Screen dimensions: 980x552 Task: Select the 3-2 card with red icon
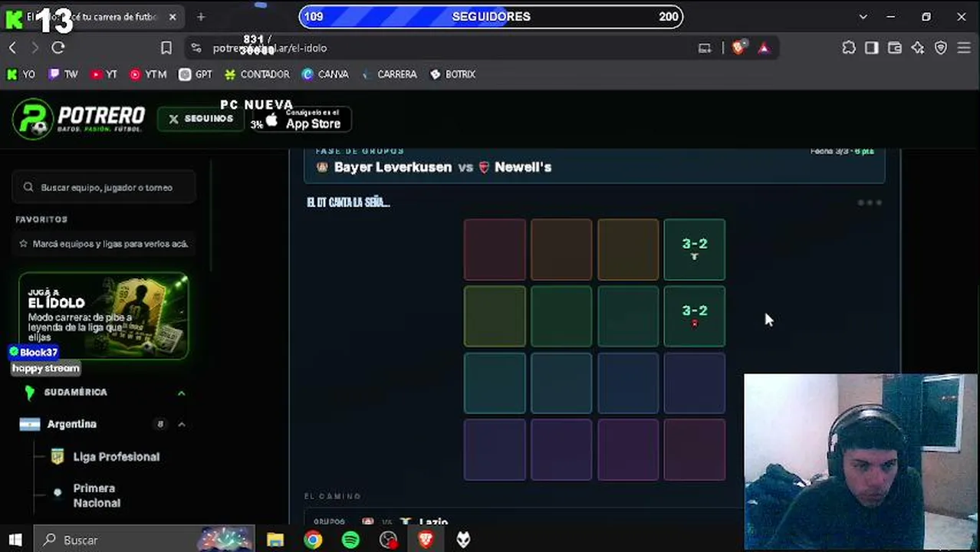[x=695, y=316]
